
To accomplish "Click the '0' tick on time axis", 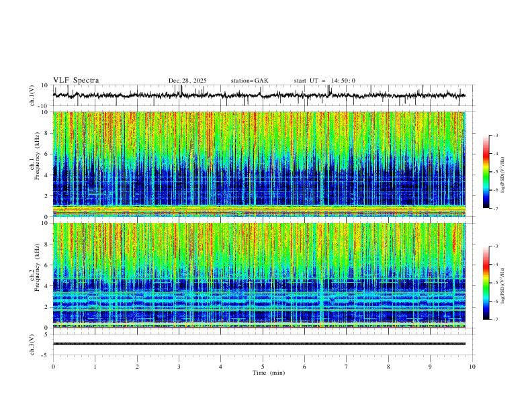I will (x=53, y=367).
